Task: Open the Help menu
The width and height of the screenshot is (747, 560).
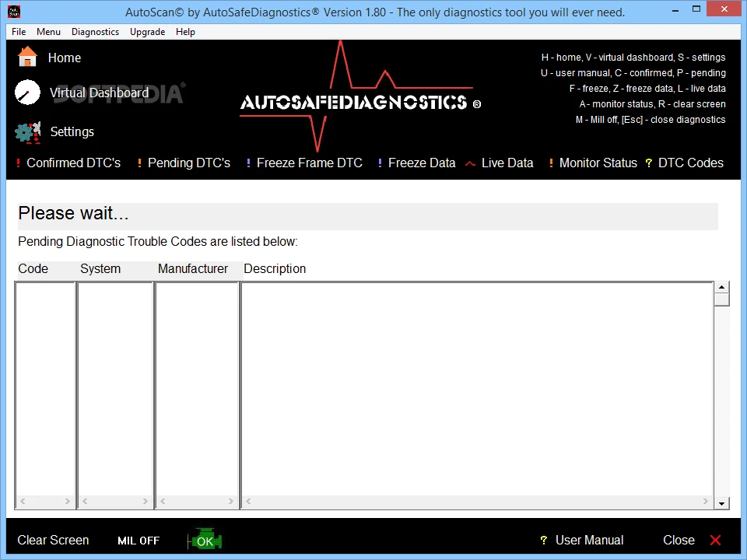Action: coord(185,32)
